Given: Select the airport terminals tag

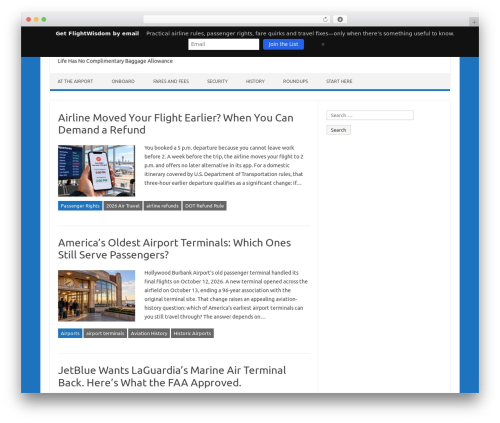Looking at the screenshot, I should click(105, 333).
